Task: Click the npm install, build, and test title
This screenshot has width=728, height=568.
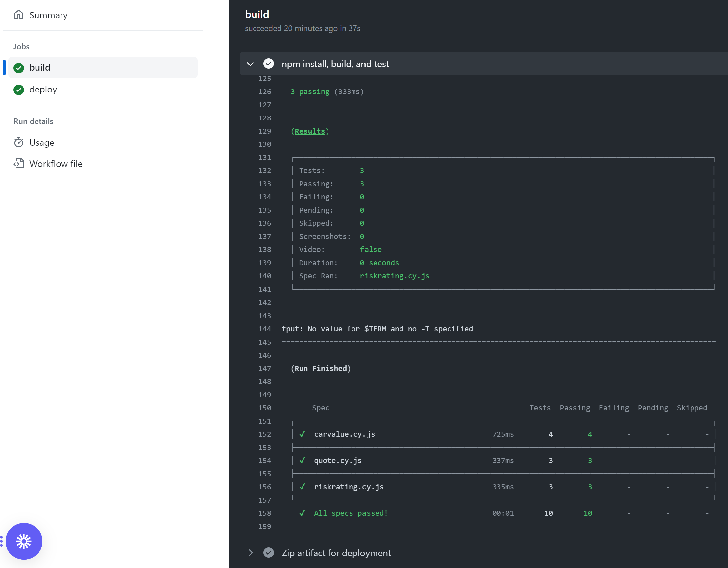Action: tap(335, 64)
